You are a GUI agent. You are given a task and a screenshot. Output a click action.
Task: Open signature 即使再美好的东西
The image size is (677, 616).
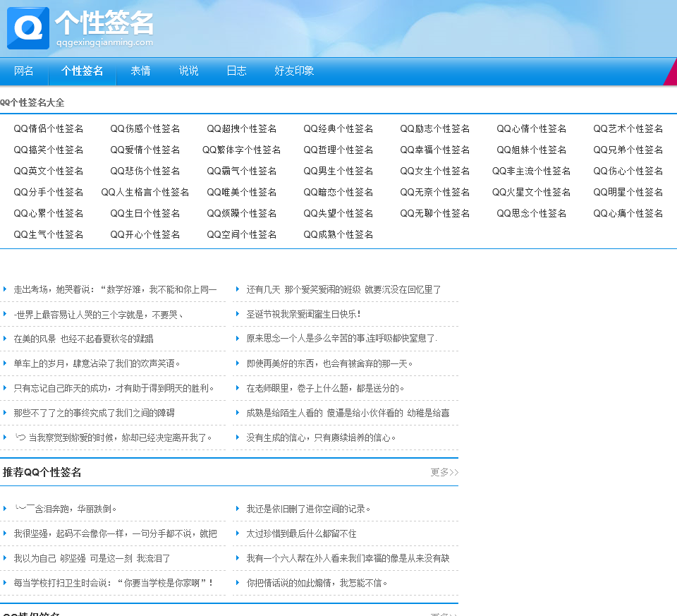coord(329,363)
